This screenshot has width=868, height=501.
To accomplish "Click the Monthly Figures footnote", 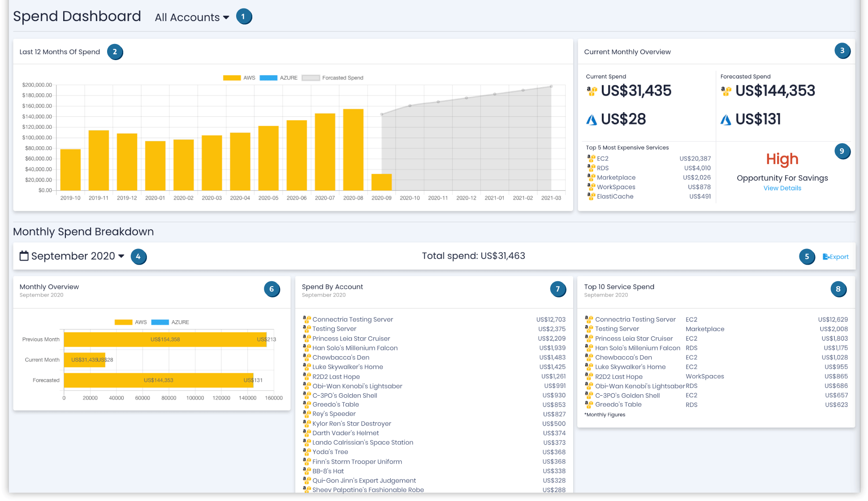I will [605, 415].
